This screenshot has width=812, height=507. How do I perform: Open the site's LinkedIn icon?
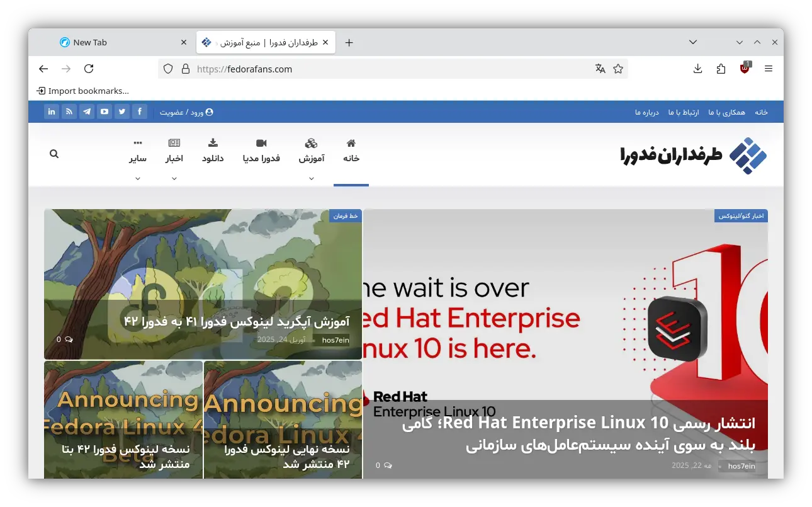52,111
